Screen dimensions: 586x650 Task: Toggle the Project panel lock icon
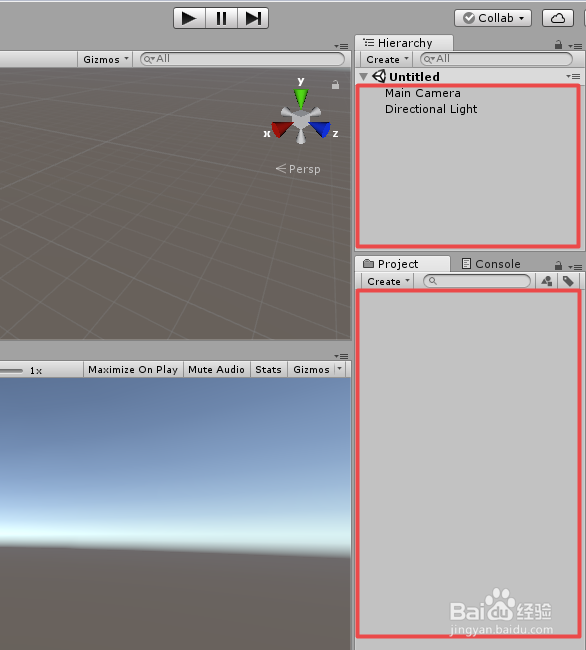tap(558, 265)
